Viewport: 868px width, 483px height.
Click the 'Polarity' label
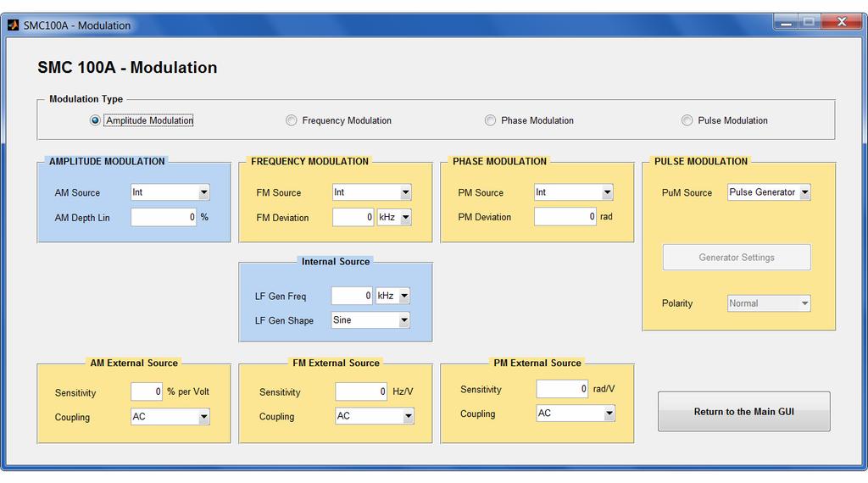pyautogui.click(x=677, y=303)
